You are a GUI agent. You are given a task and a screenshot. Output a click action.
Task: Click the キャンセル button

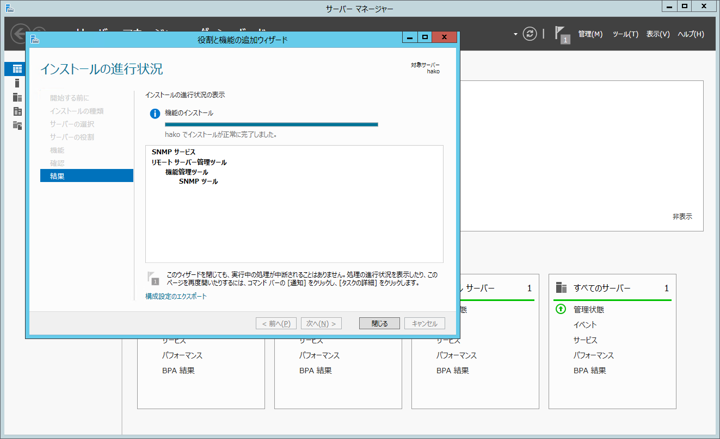point(424,323)
